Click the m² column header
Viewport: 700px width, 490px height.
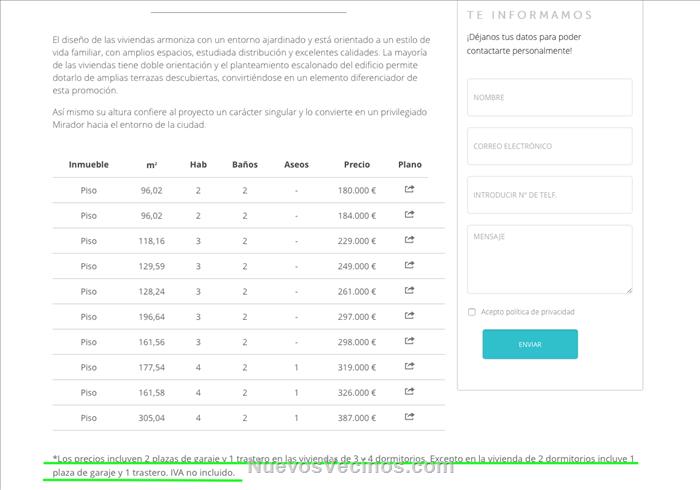point(151,164)
